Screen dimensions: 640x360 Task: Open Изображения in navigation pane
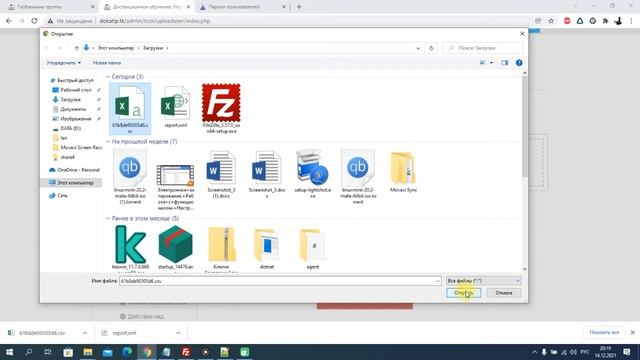[x=76, y=119]
